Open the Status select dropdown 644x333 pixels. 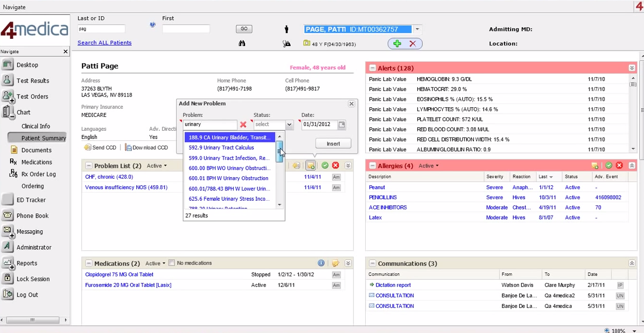289,125
